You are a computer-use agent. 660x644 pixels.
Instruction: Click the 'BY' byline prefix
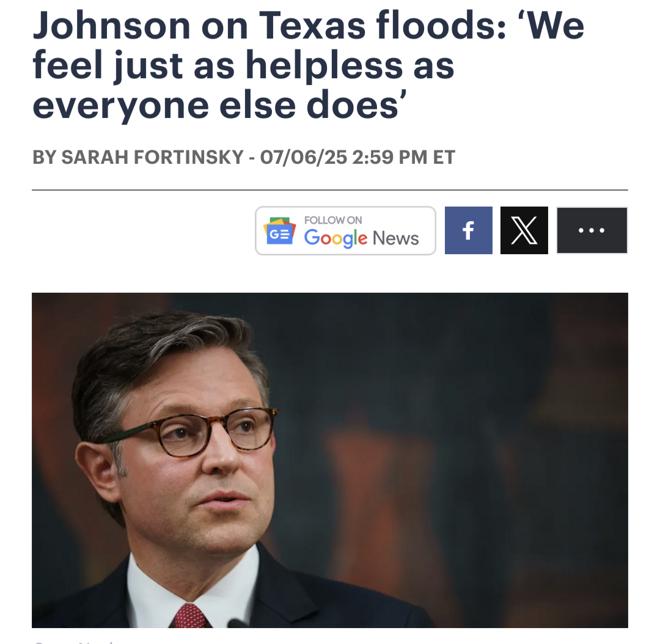click(44, 157)
